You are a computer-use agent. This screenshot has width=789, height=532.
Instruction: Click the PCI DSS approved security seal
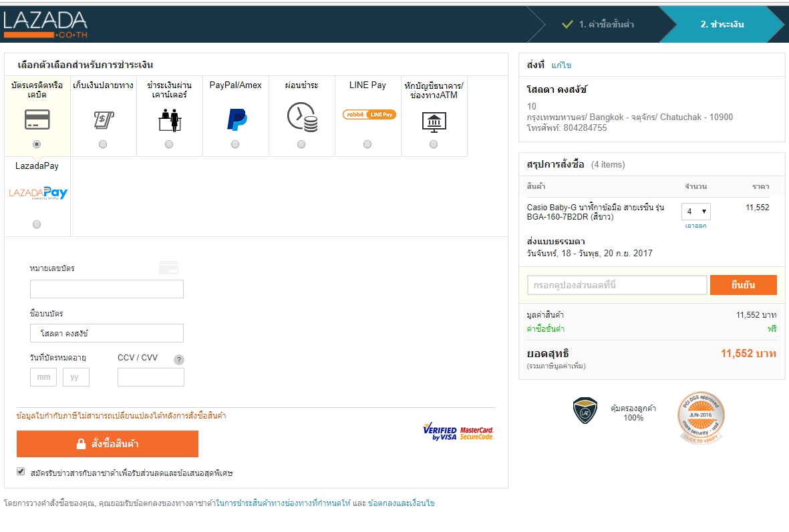click(701, 418)
